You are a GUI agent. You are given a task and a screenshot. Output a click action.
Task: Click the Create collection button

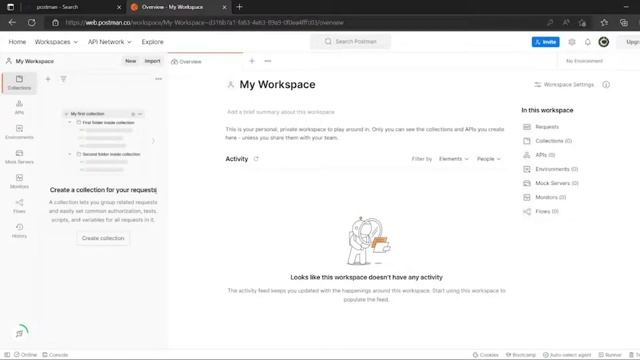(103, 238)
